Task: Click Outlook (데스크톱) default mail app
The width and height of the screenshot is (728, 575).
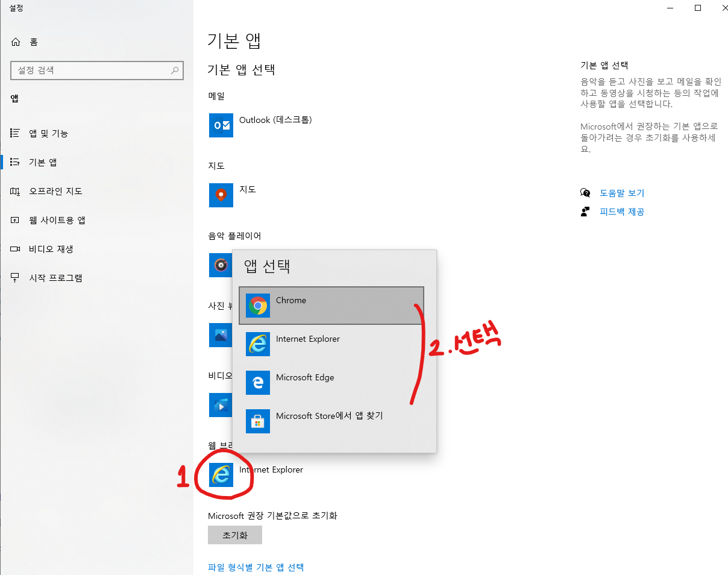Action: 275,120
